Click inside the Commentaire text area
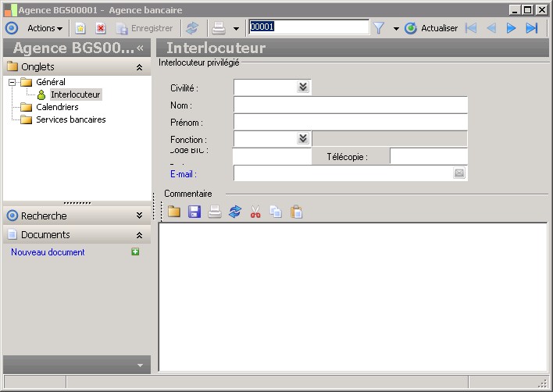 click(353, 297)
